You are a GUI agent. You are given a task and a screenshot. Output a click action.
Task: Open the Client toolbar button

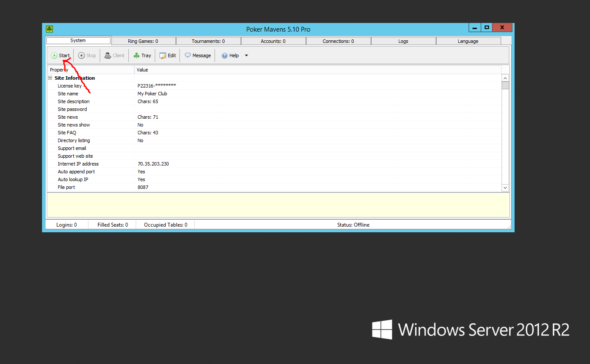114,55
